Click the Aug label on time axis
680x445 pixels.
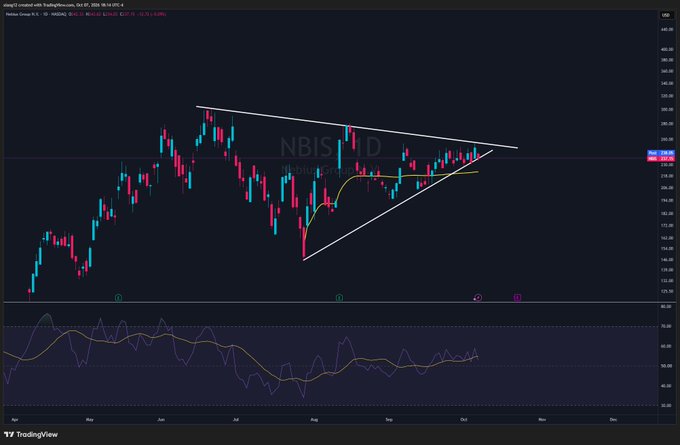click(314, 420)
